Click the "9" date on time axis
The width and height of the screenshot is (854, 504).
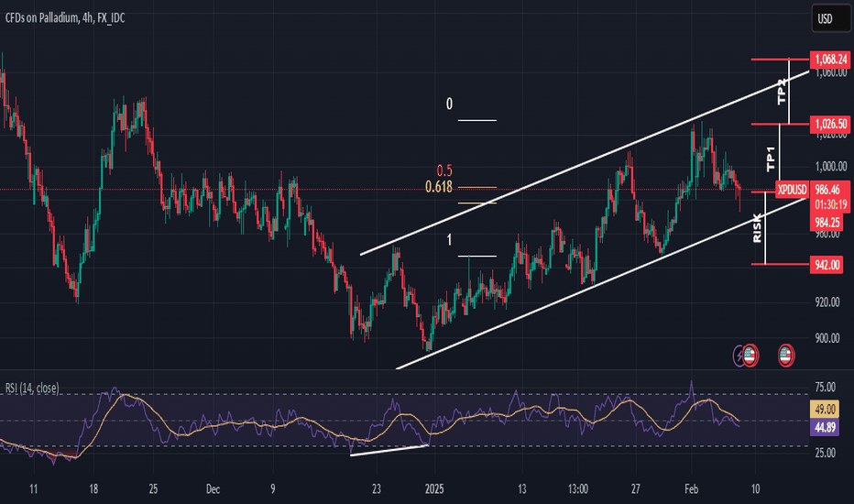(273, 489)
